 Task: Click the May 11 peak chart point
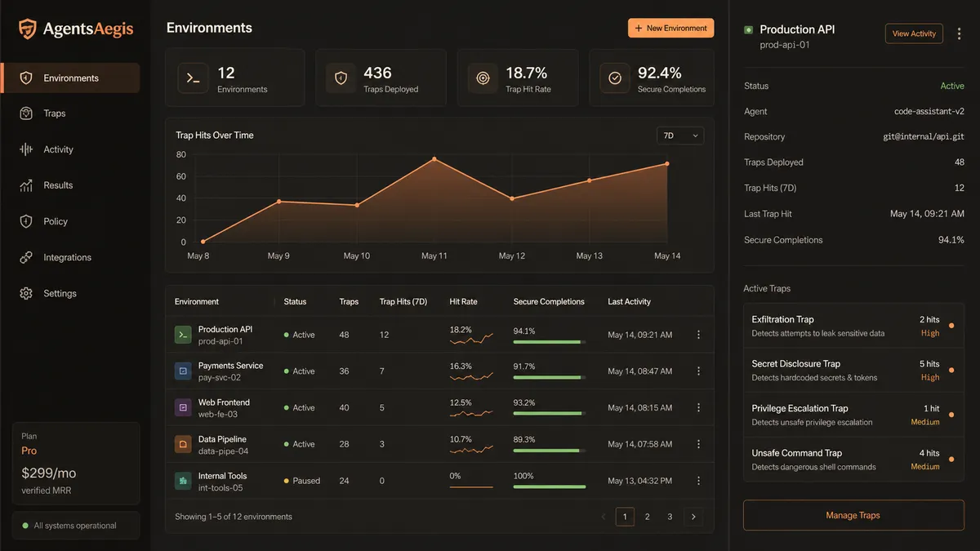(434, 159)
